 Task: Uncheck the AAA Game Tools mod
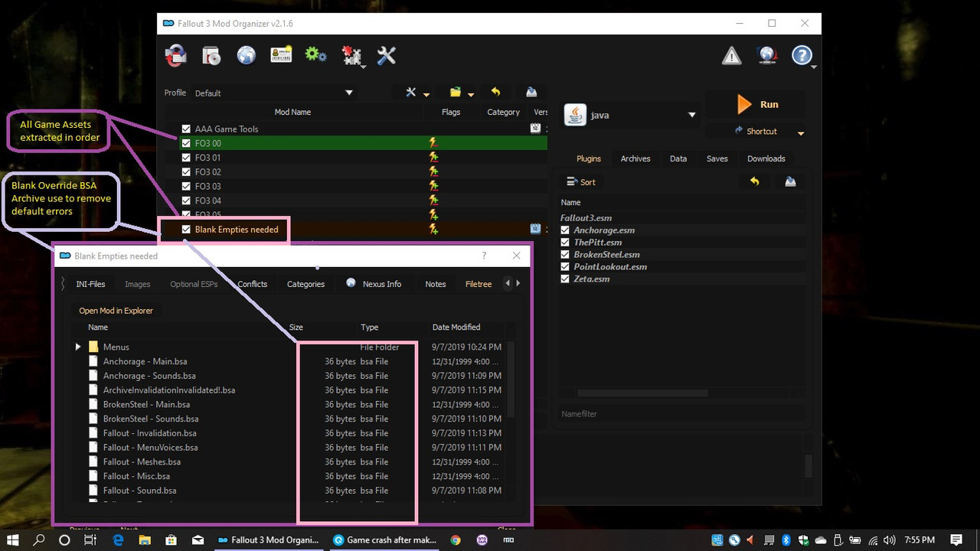(x=186, y=129)
